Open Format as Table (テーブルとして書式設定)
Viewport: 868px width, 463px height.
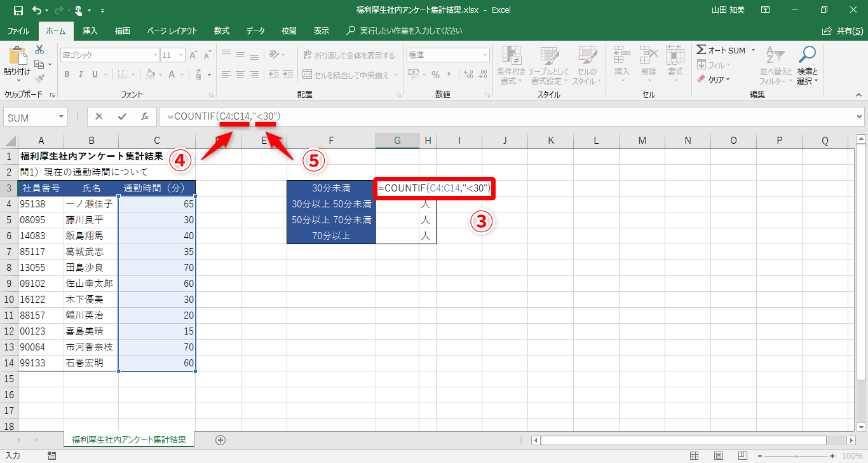(x=548, y=65)
